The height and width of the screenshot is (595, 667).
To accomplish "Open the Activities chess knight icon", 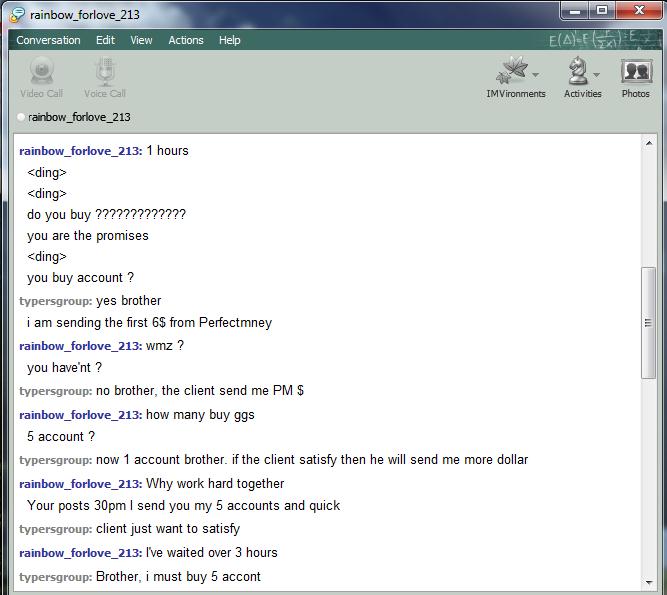I will click(x=578, y=70).
